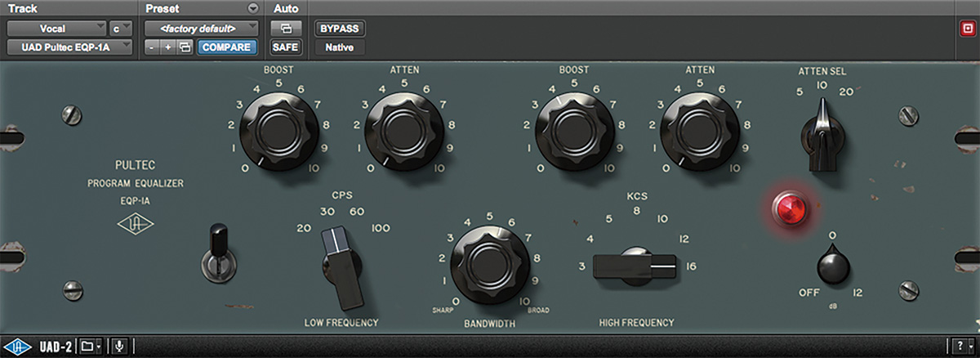Open the UAD Pultec EQP-1A plug-in selector
Image resolution: width=980 pixels, height=358 pixels.
coord(70,47)
